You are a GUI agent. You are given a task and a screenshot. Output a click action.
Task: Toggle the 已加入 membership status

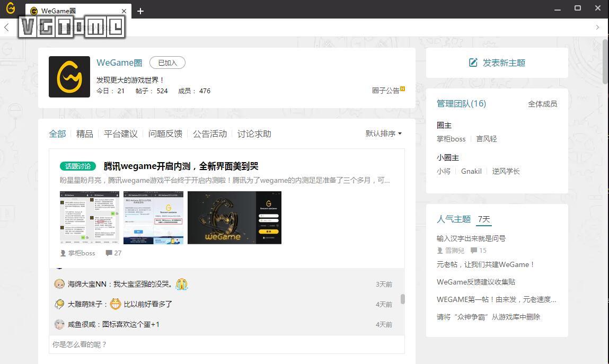tap(167, 63)
